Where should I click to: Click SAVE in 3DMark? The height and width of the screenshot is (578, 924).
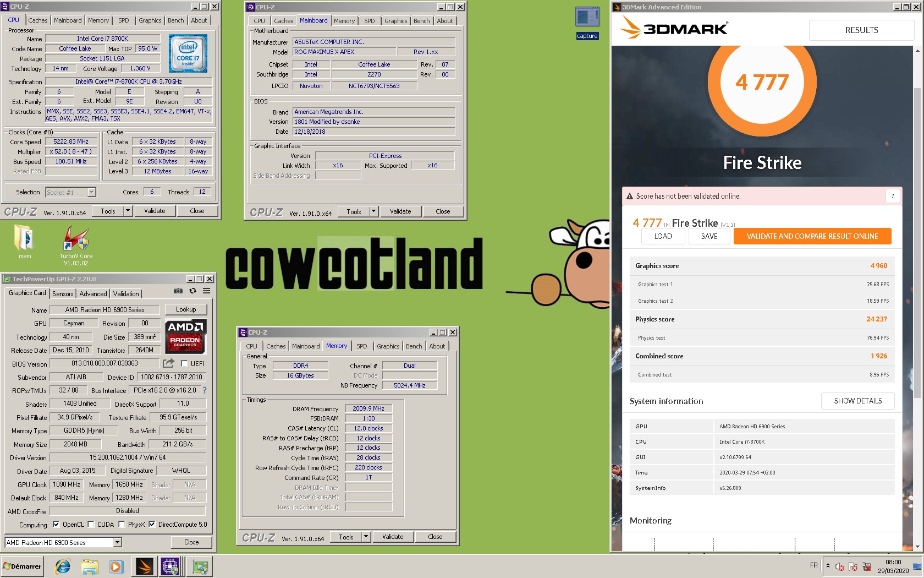(x=709, y=236)
